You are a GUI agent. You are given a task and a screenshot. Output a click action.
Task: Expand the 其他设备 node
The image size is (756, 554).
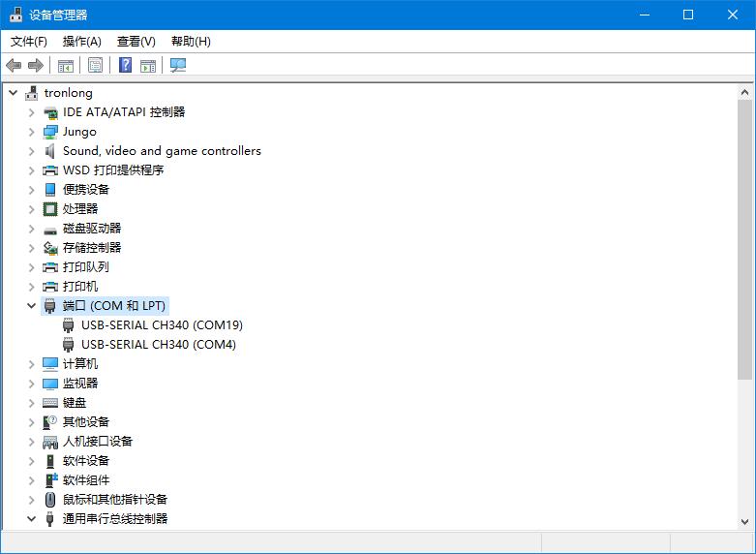(31, 422)
